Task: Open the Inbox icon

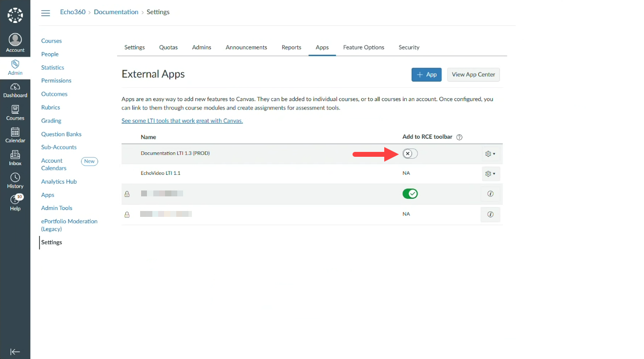Action: (x=15, y=158)
